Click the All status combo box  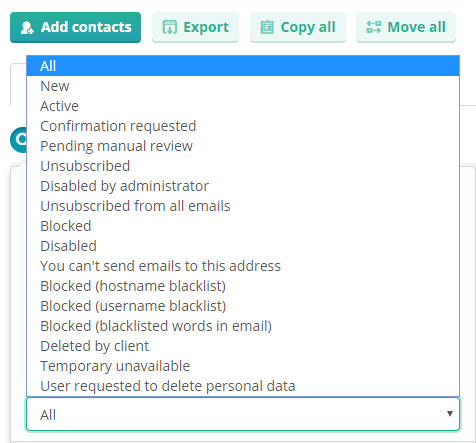click(243, 414)
